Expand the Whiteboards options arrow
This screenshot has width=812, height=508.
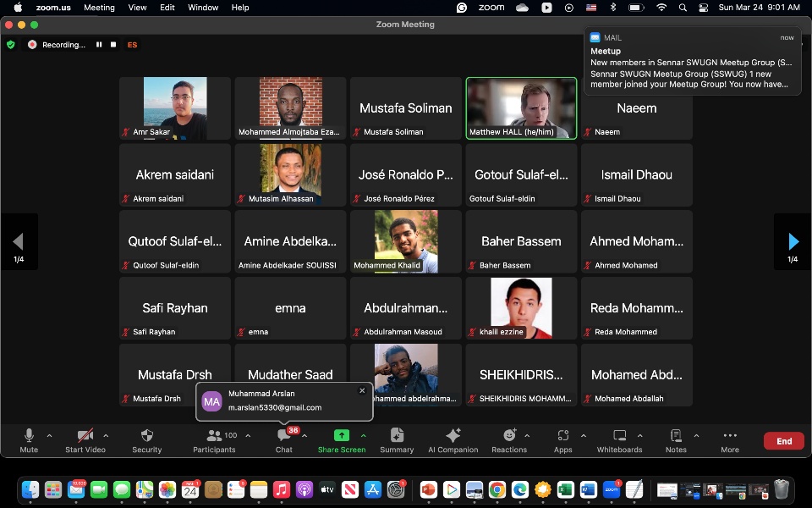[640, 436]
